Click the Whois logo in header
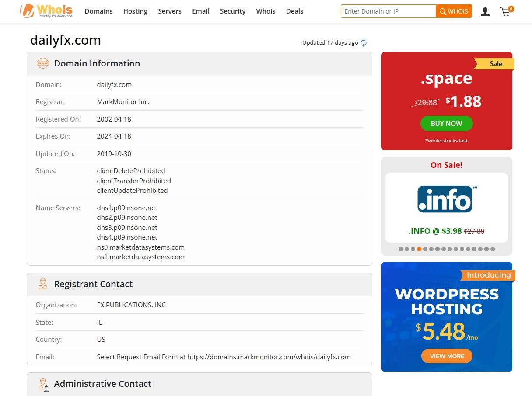The height and width of the screenshot is (396, 532). [x=46, y=11]
